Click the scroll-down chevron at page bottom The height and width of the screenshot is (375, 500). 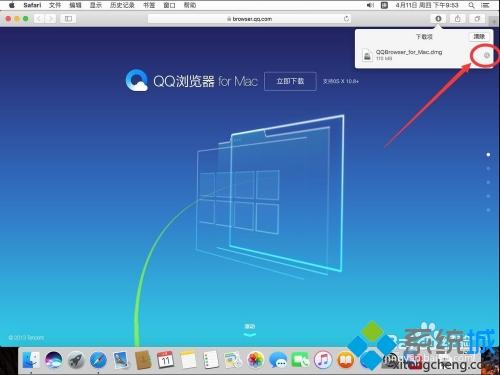[x=250, y=335]
